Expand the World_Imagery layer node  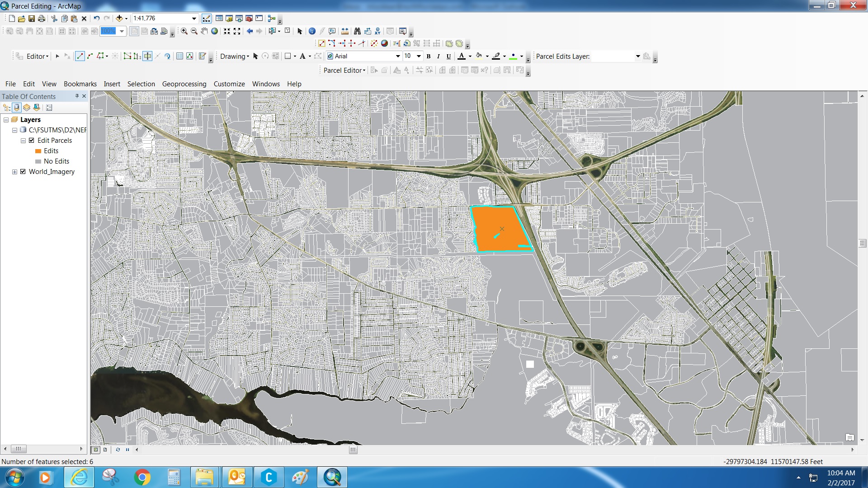coord(14,172)
